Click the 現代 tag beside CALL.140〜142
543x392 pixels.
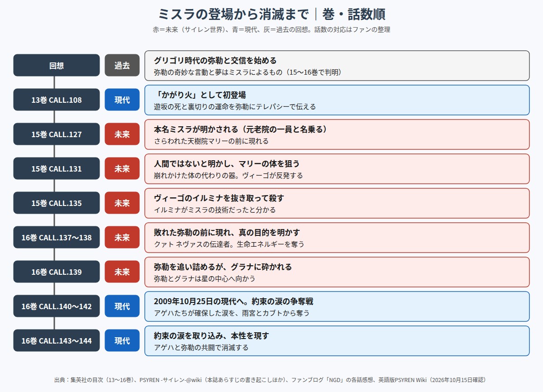click(122, 306)
